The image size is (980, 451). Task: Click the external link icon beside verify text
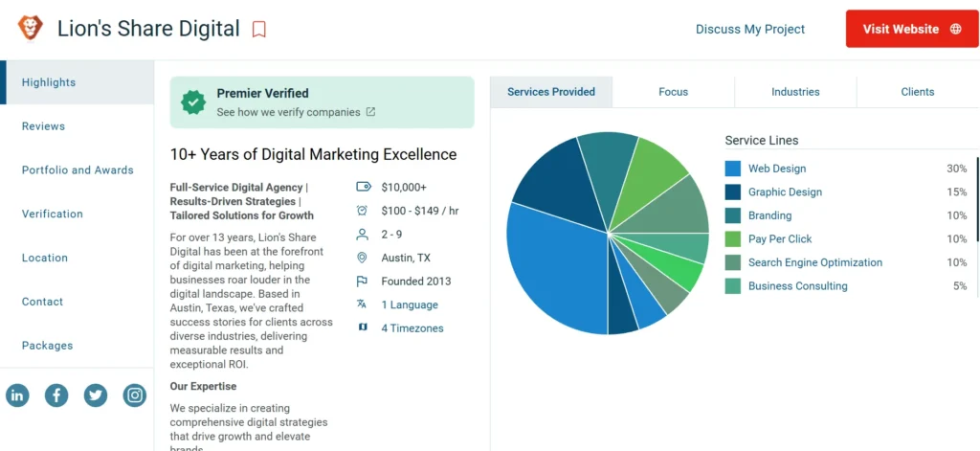click(x=371, y=112)
